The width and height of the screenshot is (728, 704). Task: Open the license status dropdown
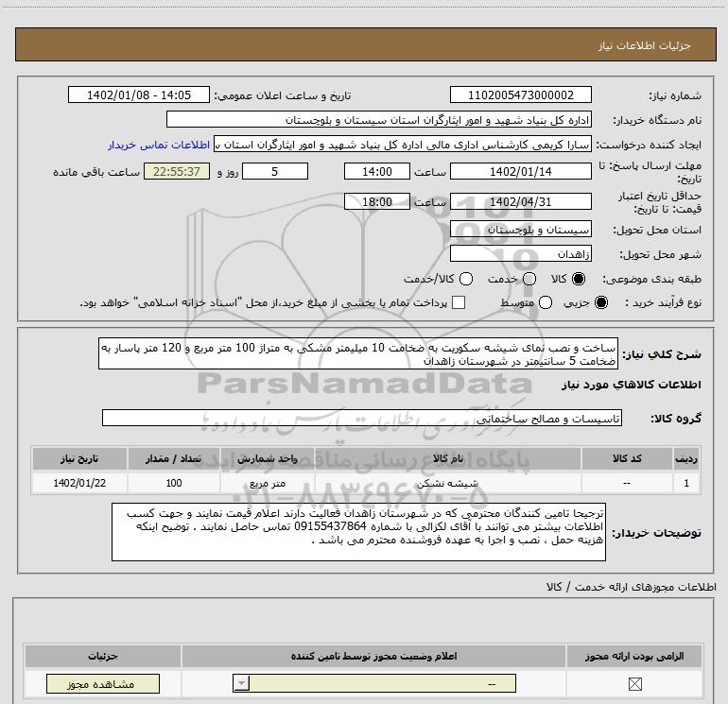[374, 683]
